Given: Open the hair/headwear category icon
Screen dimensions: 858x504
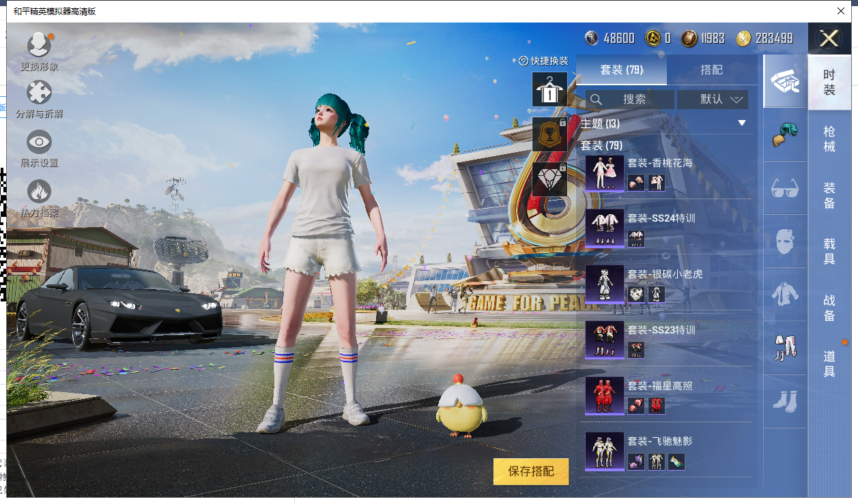Looking at the screenshot, I should (x=785, y=134).
